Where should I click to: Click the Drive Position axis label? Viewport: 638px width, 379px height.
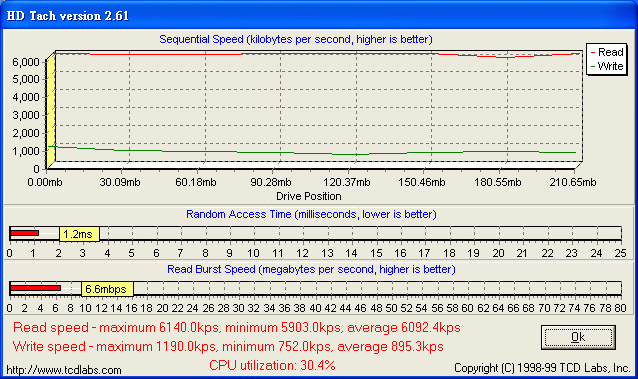(308, 196)
